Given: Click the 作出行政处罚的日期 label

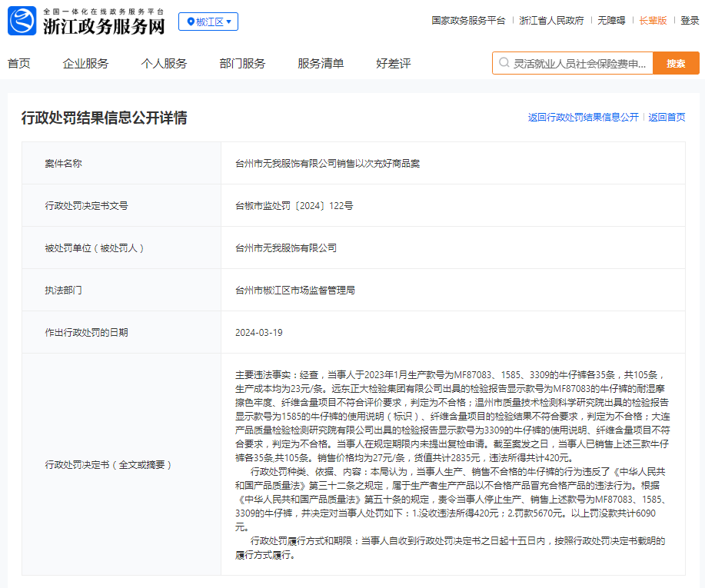Looking at the screenshot, I should pos(86,333).
